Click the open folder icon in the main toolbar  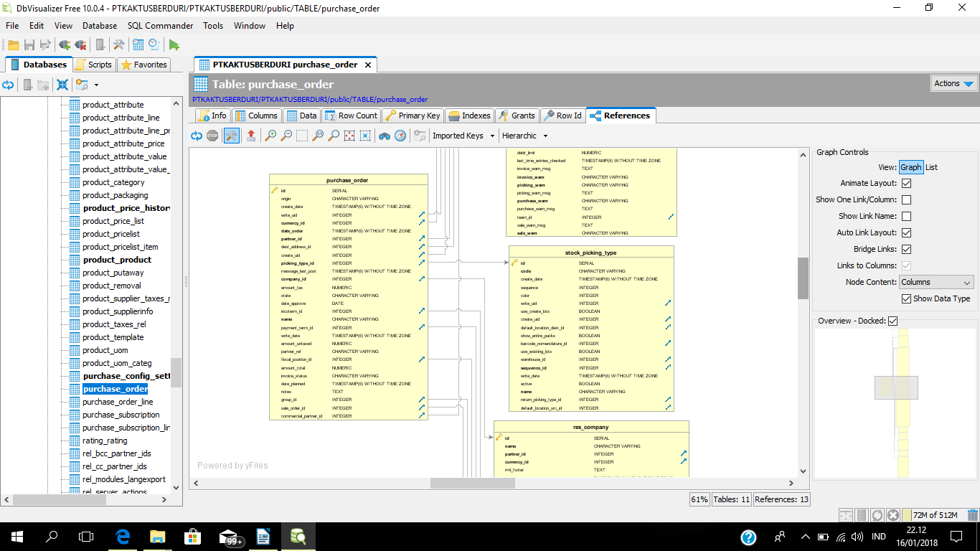14,44
